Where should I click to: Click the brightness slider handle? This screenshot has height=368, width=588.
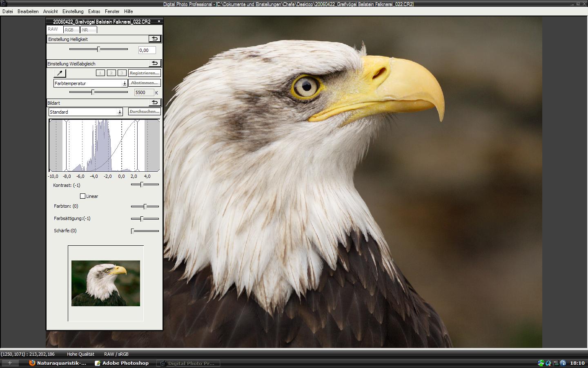click(98, 49)
